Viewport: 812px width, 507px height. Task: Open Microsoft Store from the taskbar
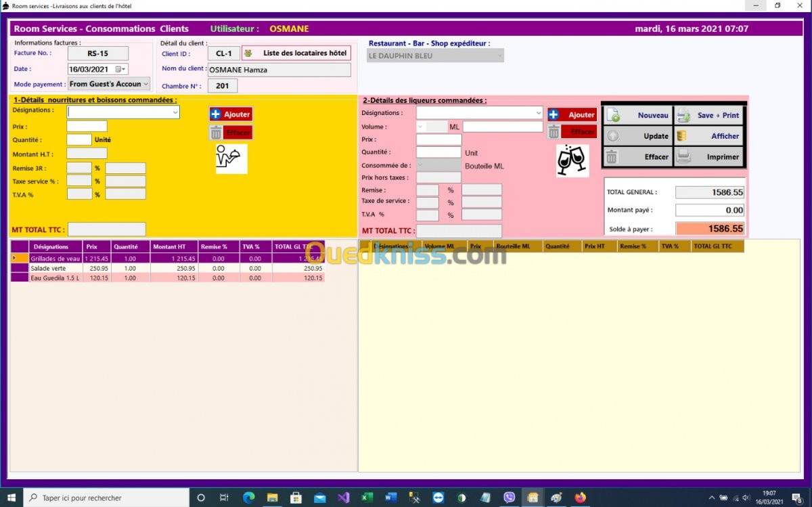296,498
